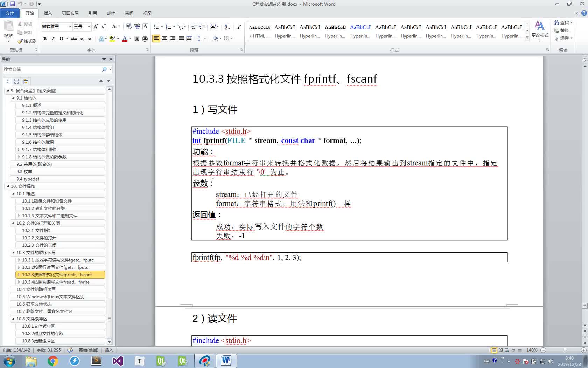
Task: Expand the styles gallery more arrow
Action: pos(527,38)
